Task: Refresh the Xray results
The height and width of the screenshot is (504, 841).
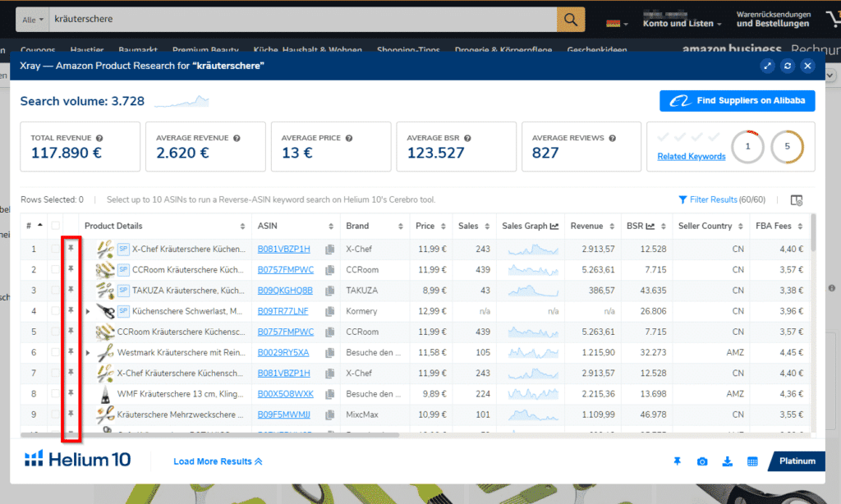Action: point(788,66)
